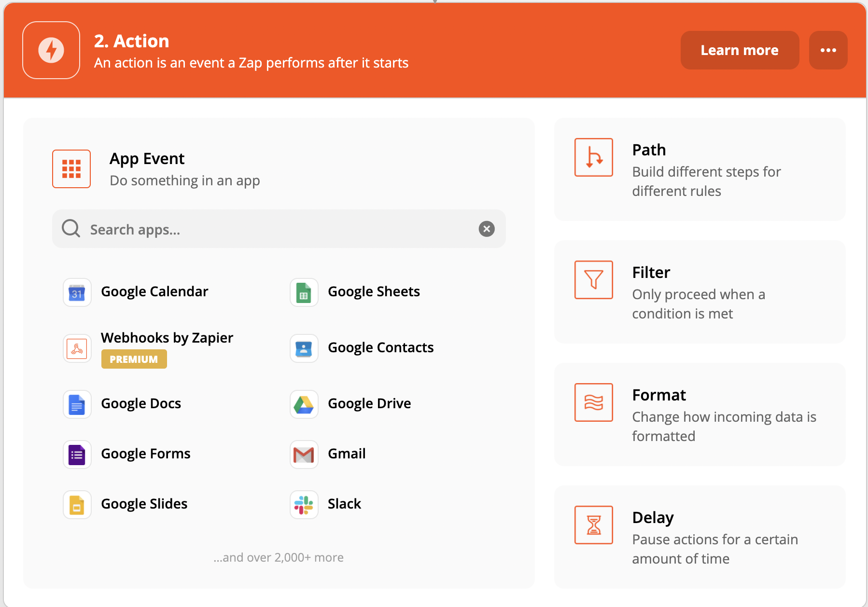Click 'An action is an event' header subtitle

pyautogui.click(x=251, y=63)
